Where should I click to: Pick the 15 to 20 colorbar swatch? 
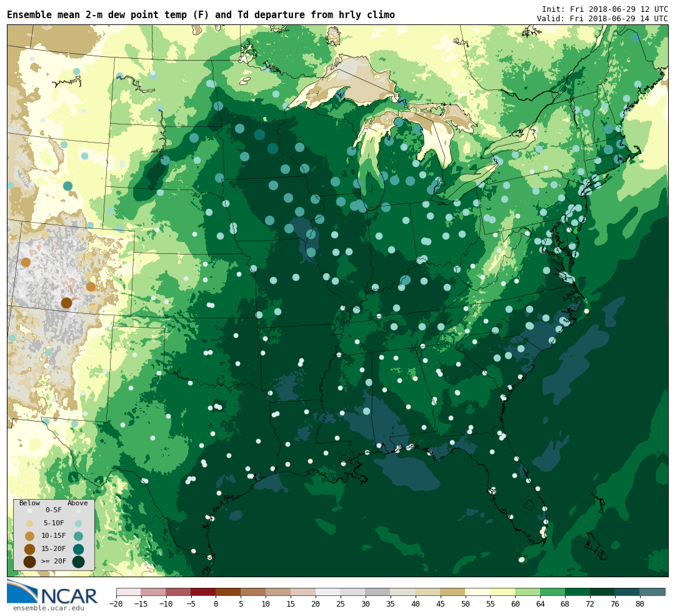click(304, 592)
